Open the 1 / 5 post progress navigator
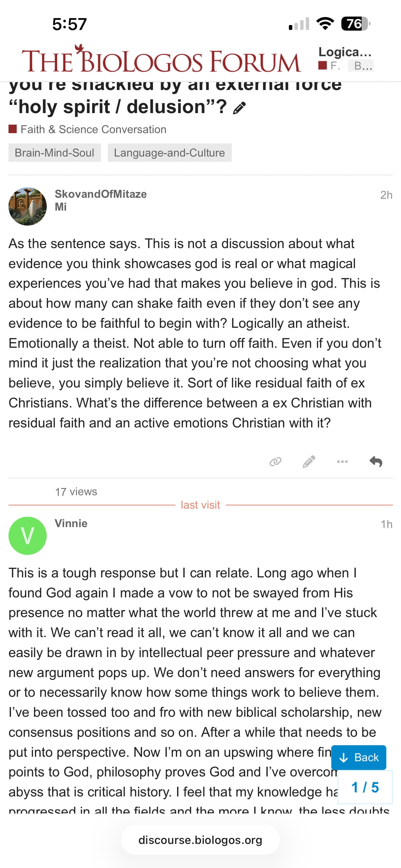 (365, 787)
